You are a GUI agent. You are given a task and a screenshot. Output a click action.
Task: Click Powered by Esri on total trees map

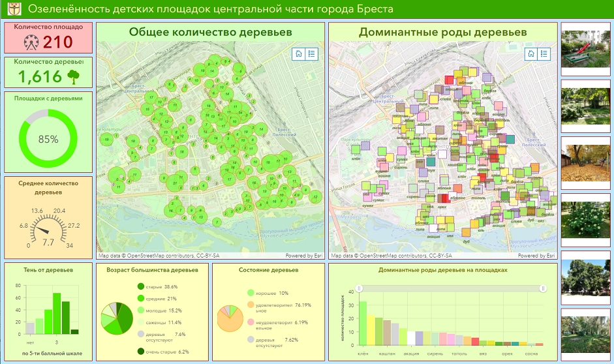tap(304, 256)
